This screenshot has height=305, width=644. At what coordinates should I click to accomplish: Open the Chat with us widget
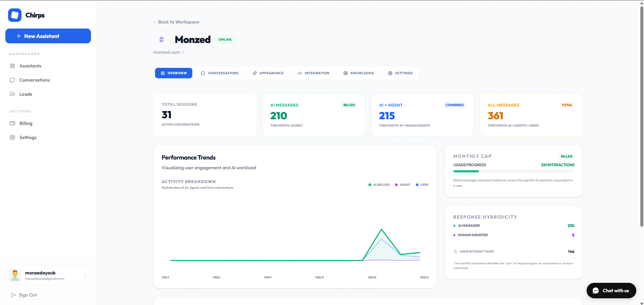tap(611, 291)
